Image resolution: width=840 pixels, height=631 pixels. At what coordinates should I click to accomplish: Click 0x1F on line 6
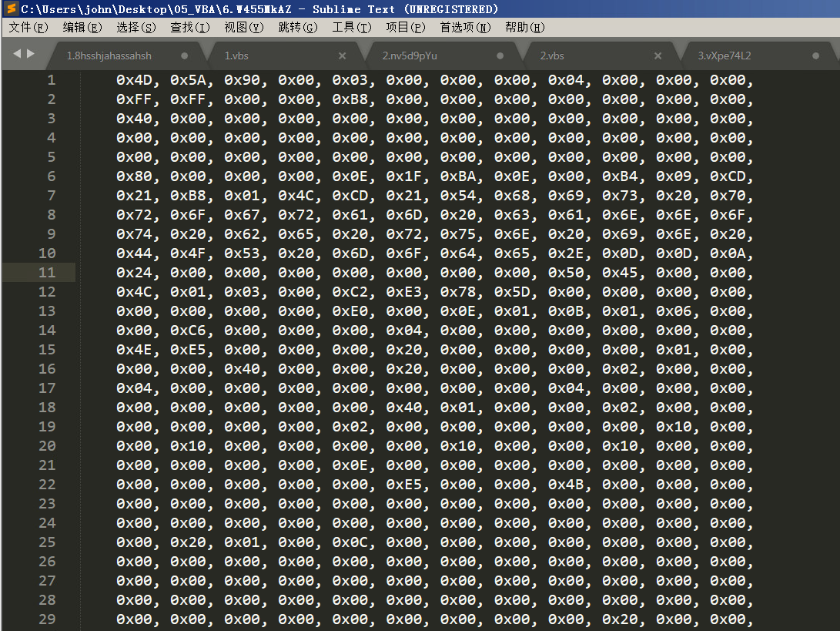tap(404, 176)
